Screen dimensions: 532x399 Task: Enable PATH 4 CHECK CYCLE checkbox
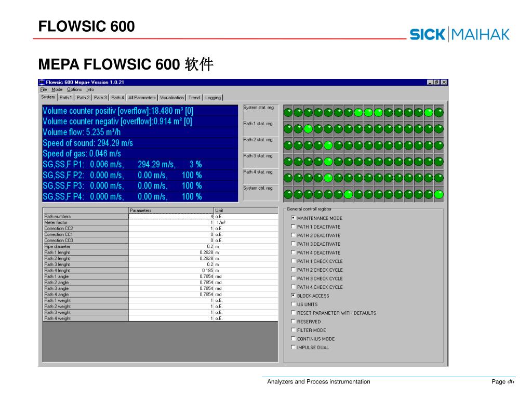coord(293,287)
